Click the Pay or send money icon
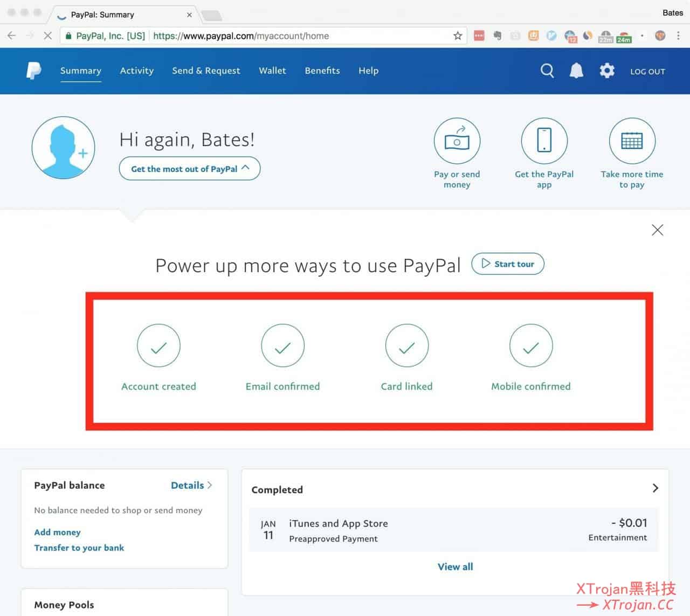This screenshot has width=690, height=616. click(x=457, y=141)
